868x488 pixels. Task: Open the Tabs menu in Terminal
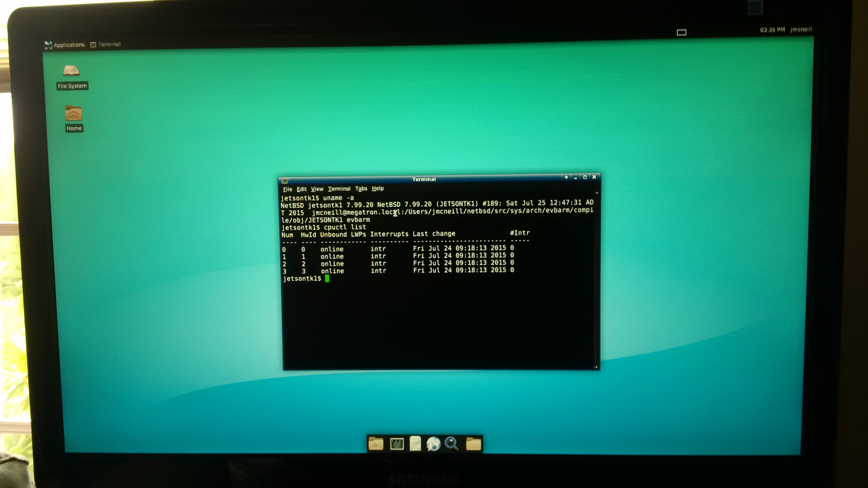tap(361, 189)
